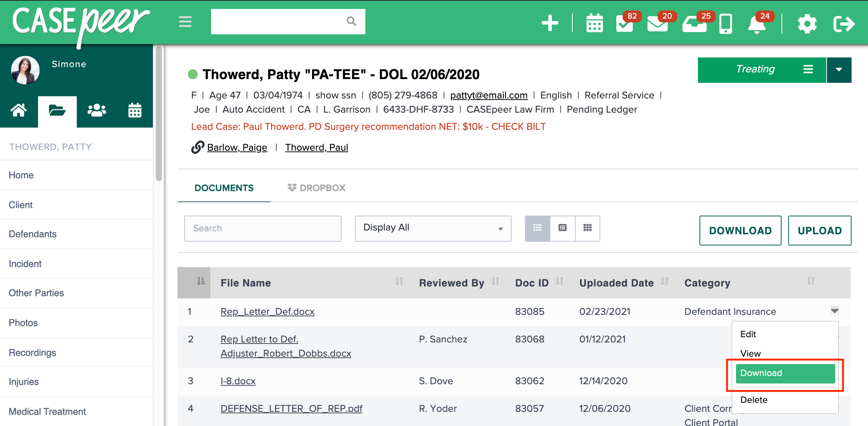Image resolution: width=868 pixels, height=426 pixels.
Task: Log out using the exit arrow icon
Action: (x=844, y=23)
